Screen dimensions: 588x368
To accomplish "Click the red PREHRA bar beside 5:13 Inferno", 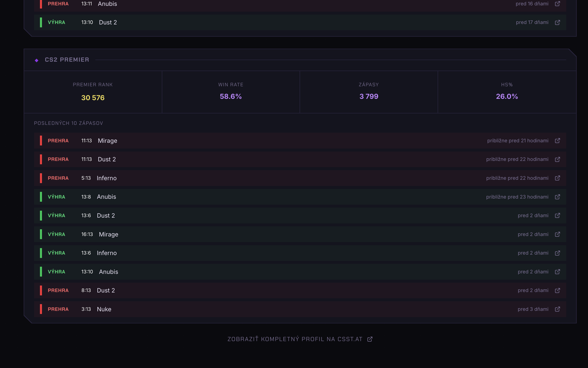I will pos(41,178).
